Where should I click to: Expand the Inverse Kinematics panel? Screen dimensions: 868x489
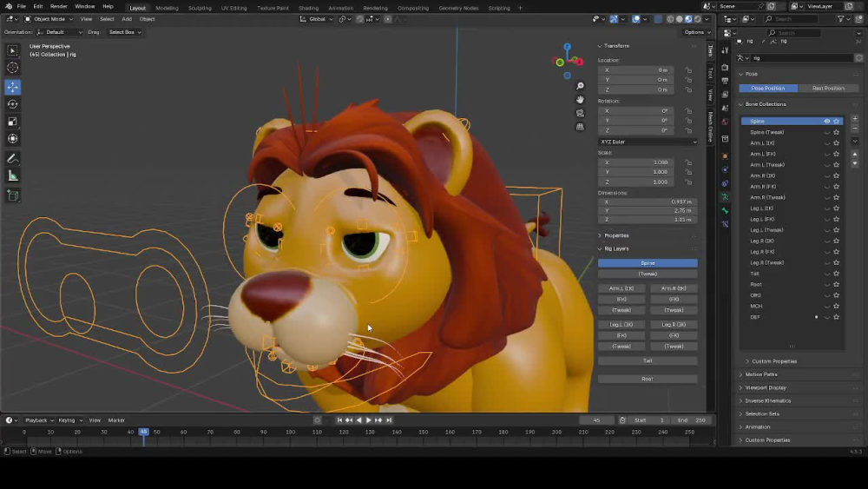click(767, 401)
